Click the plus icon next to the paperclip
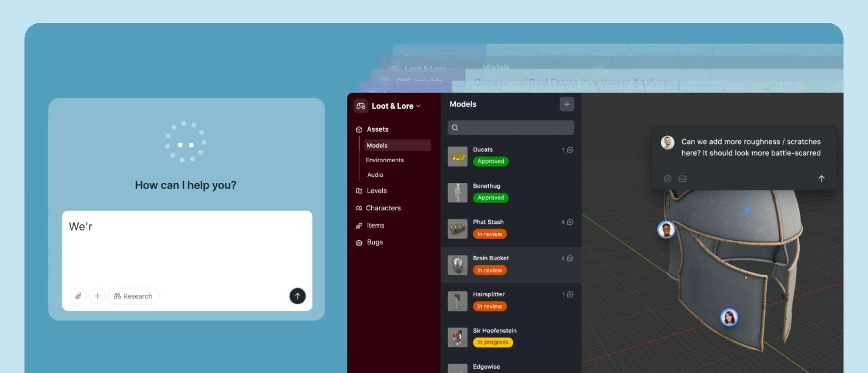Viewport: 868px width, 373px height. [97, 296]
